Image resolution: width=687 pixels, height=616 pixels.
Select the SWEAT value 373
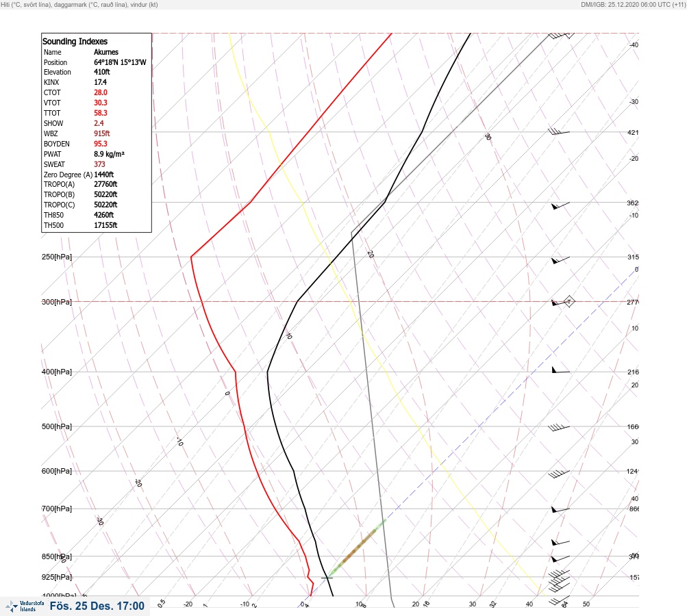pos(99,164)
